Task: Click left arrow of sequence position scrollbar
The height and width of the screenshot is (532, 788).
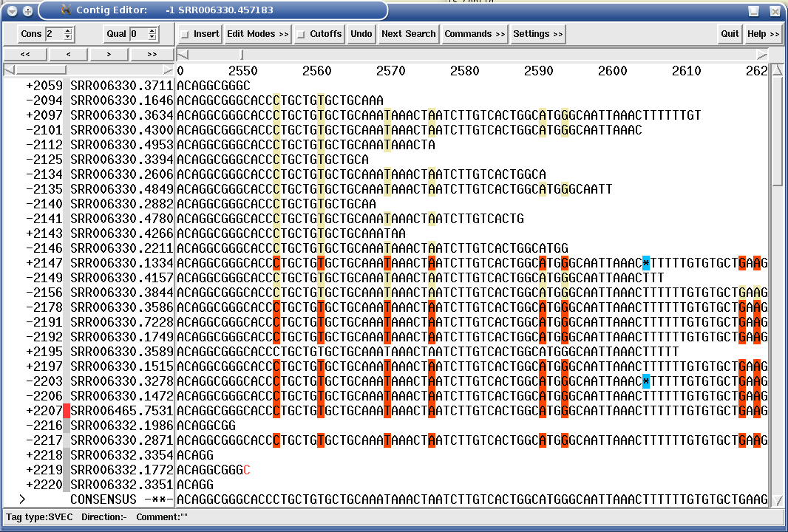Action: [x=183, y=54]
